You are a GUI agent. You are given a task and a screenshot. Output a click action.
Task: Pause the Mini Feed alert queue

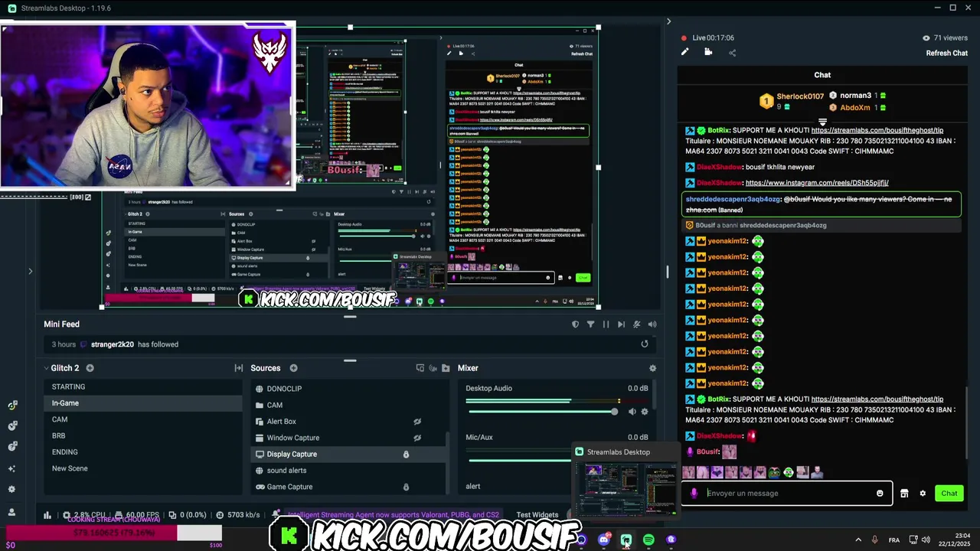click(x=606, y=324)
